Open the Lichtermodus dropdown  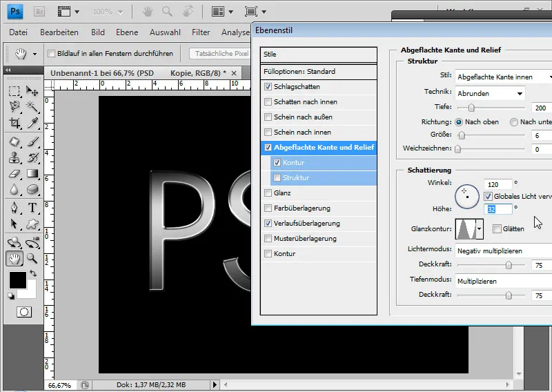point(504,251)
